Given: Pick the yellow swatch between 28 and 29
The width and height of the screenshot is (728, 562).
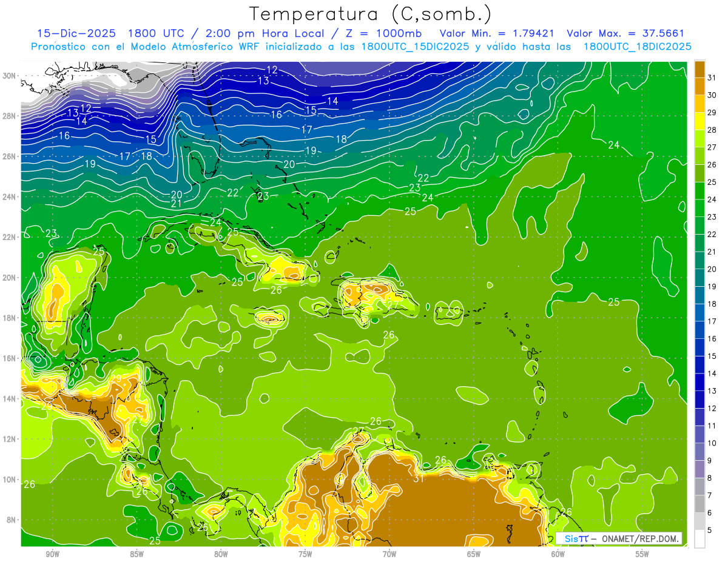Looking at the screenshot, I should click(699, 121).
